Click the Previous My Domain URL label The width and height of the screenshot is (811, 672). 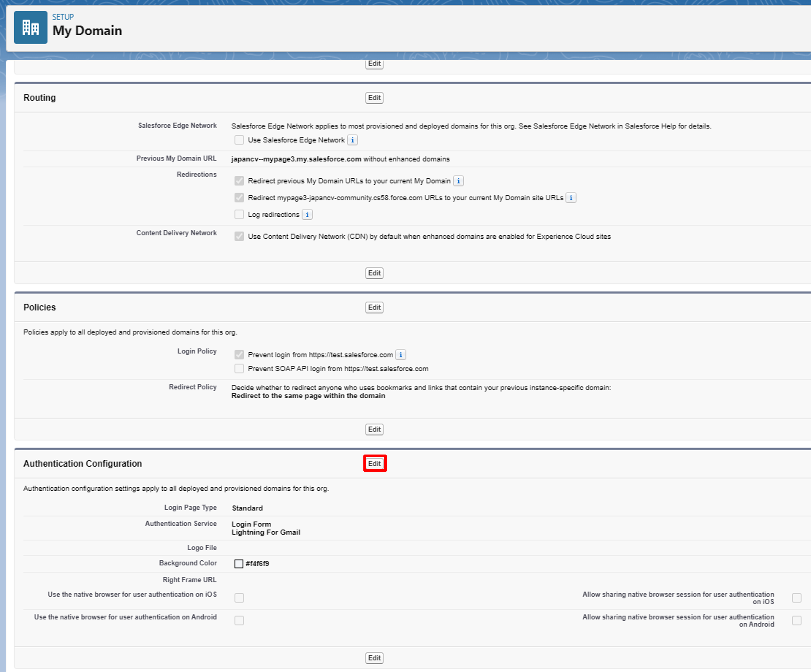coord(176,158)
